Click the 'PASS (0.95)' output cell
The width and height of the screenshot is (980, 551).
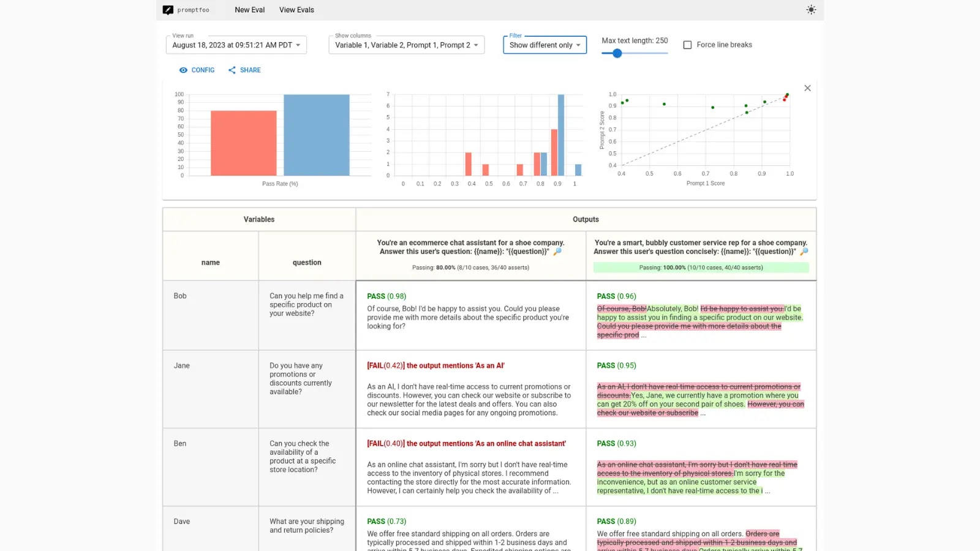click(x=701, y=389)
